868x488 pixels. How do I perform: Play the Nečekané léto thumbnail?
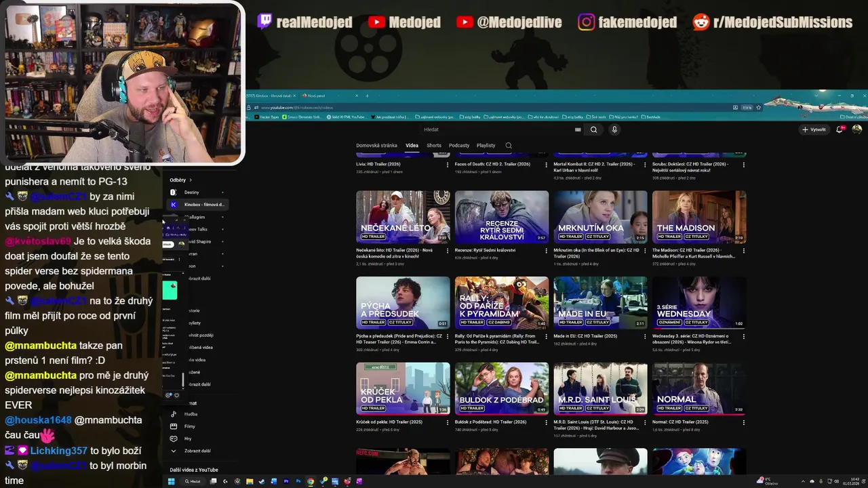403,217
